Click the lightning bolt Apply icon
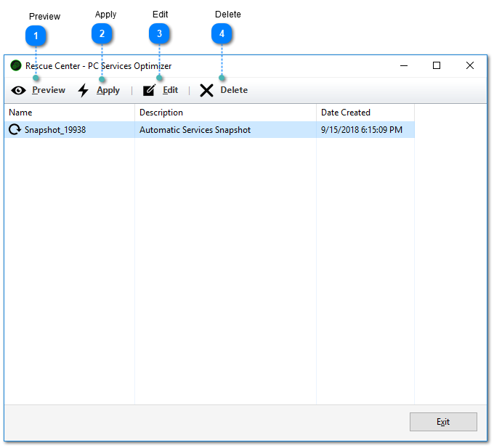This screenshot has height=448, width=494. tap(84, 90)
